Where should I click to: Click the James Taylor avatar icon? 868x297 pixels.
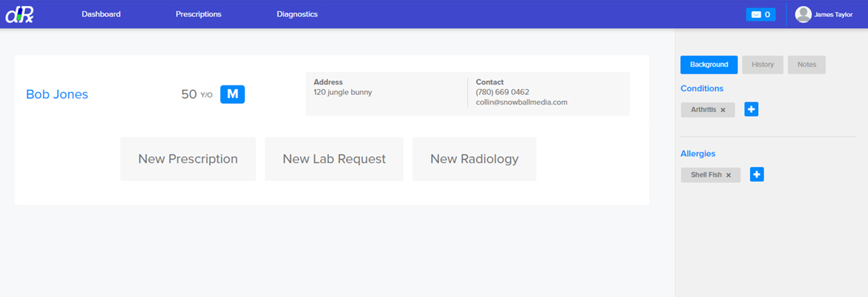pyautogui.click(x=803, y=14)
